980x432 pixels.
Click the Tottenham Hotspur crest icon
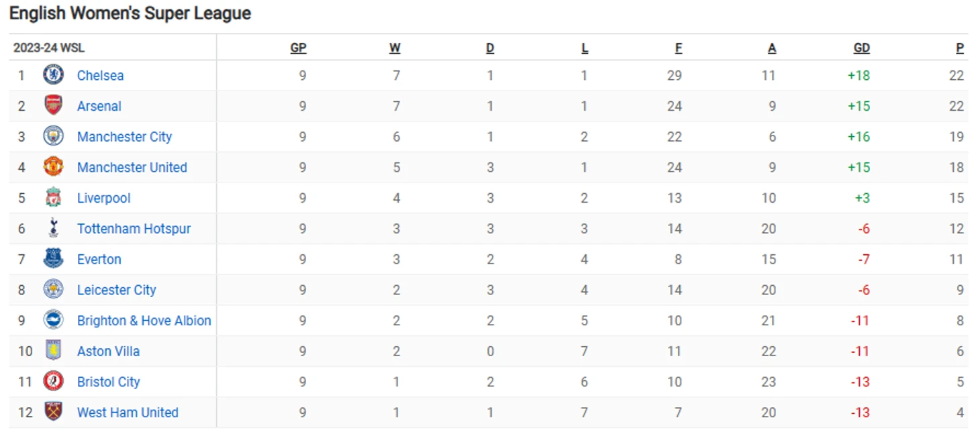(x=53, y=228)
